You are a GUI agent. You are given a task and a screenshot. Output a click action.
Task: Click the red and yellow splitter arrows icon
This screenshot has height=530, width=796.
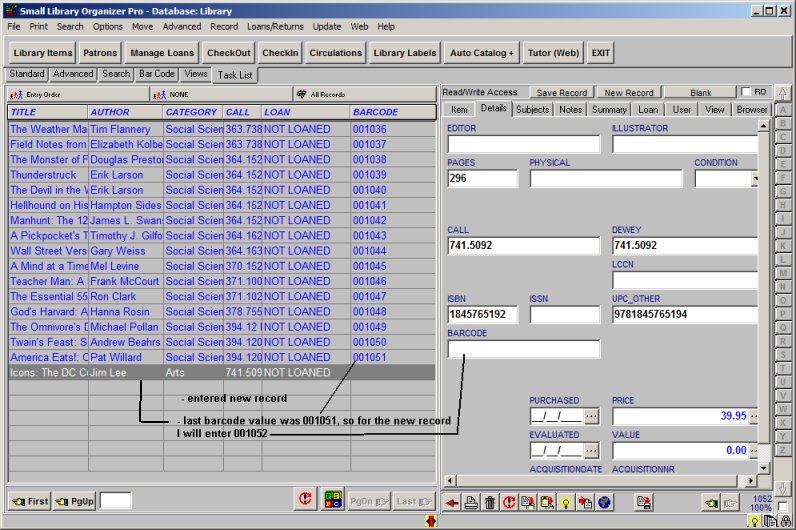pos(432,521)
